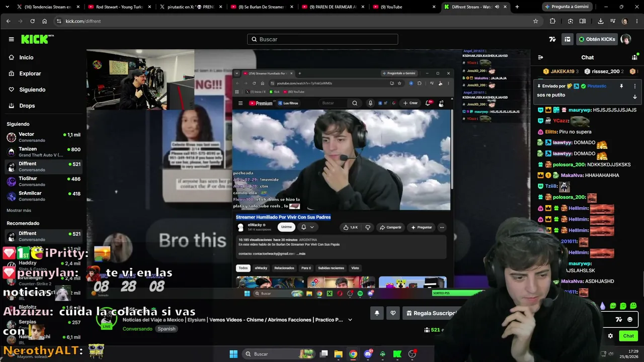Reload the Kick page

32,21
